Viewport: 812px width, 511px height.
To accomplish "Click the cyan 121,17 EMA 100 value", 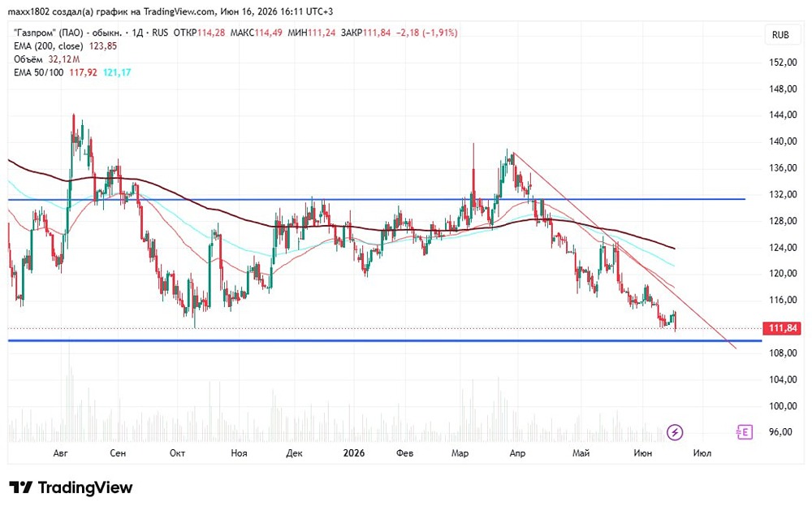I will point(117,72).
